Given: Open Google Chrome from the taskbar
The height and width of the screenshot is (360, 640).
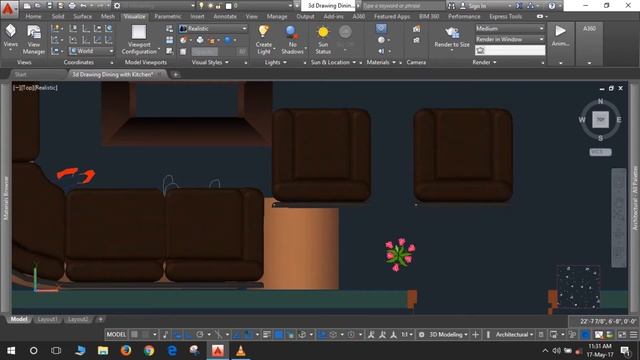Looking at the screenshot, I should (x=149, y=351).
